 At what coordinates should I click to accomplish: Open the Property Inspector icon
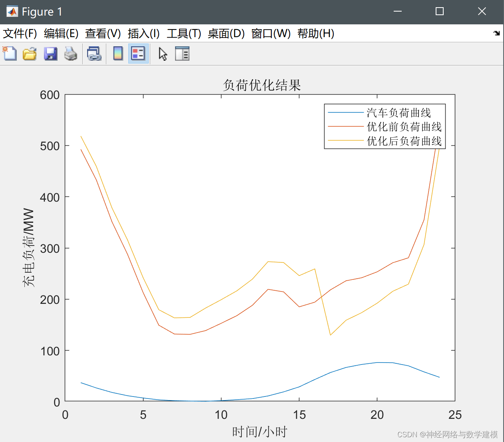182,54
